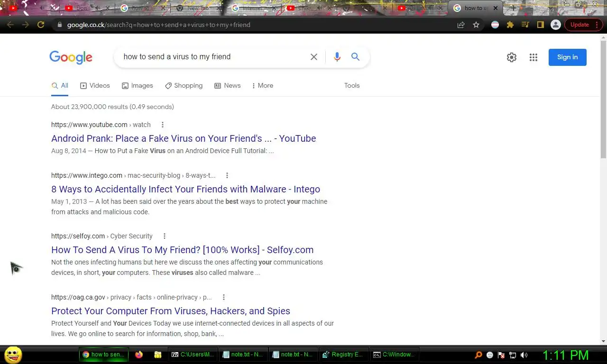Click the tray orange magnifier icon
Viewport: 607px width, 364px height.
(478, 355)
